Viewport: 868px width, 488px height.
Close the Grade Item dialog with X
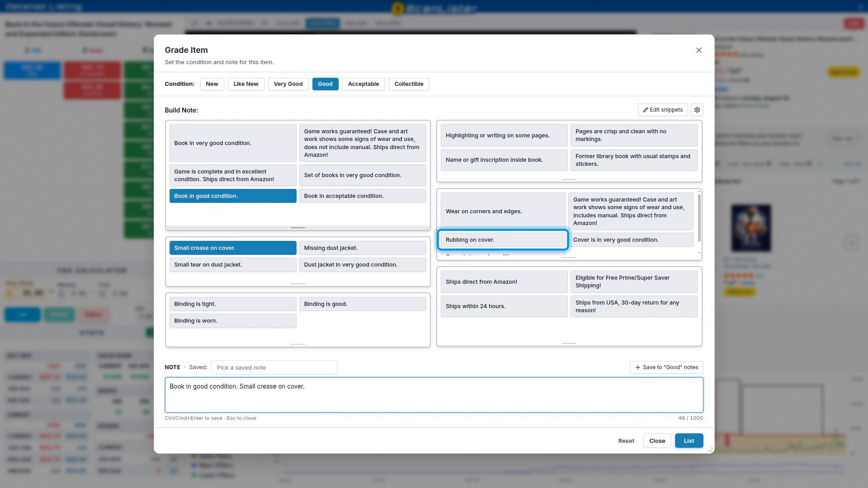pyautogui.click(x=698, y=50)
